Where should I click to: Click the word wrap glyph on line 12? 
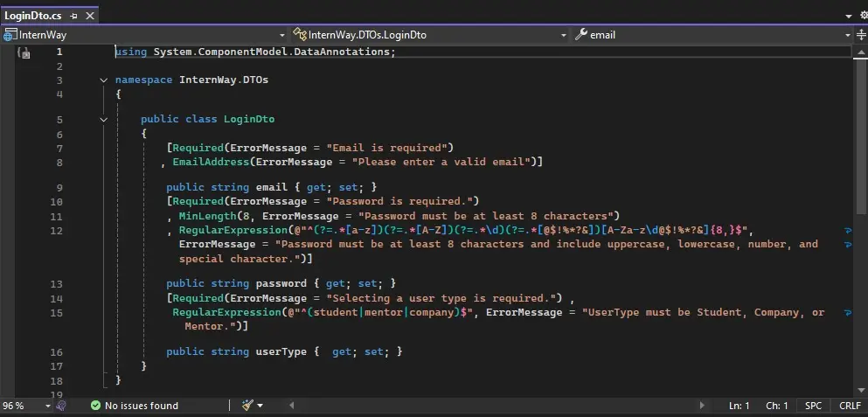[x=848, y=230]
